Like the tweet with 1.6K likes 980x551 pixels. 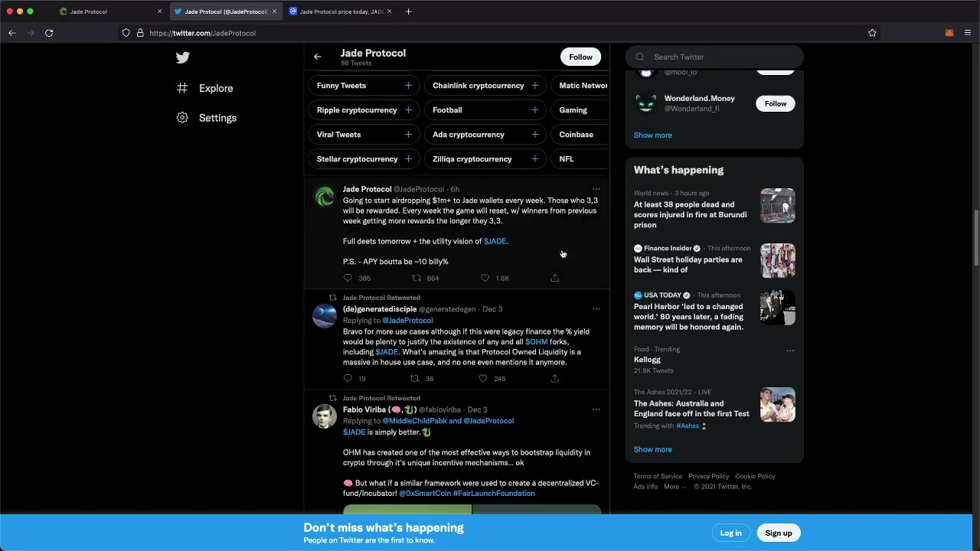(x=485, y=278)
